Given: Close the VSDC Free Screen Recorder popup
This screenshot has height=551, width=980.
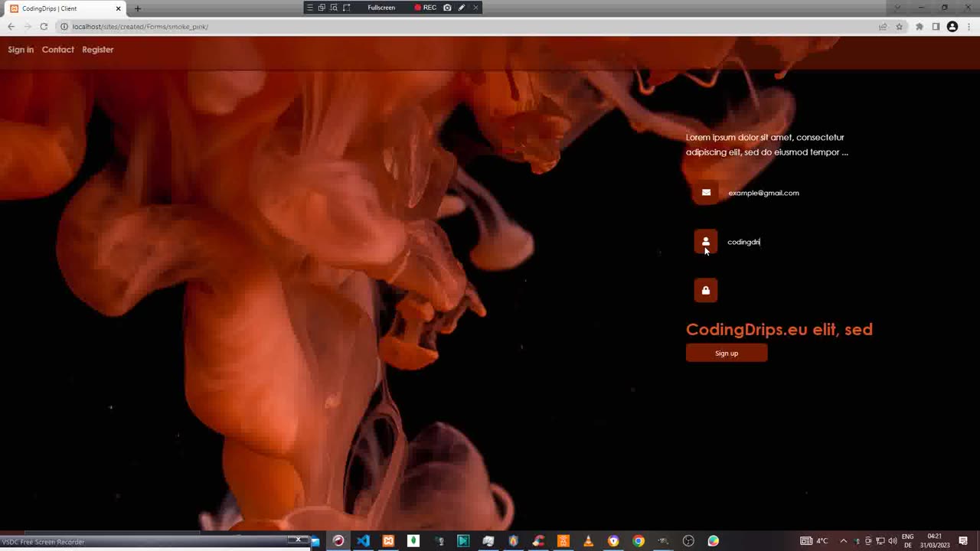Looking at the screenshot, I should (x=299, y=540).
